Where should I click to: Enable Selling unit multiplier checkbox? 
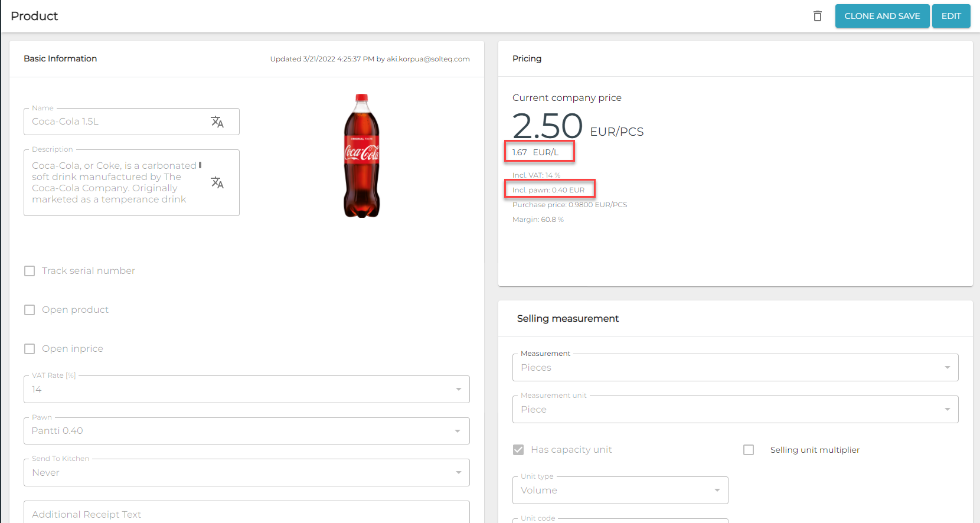749,450
